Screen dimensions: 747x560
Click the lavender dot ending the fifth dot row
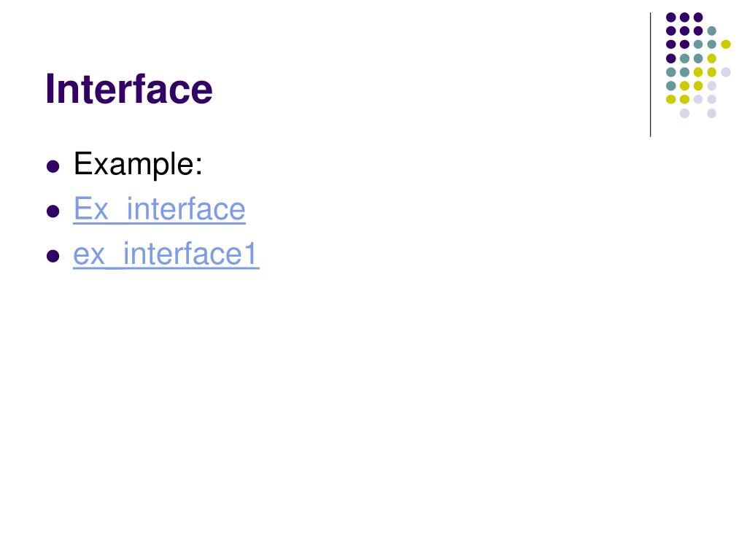click(726, 72)
